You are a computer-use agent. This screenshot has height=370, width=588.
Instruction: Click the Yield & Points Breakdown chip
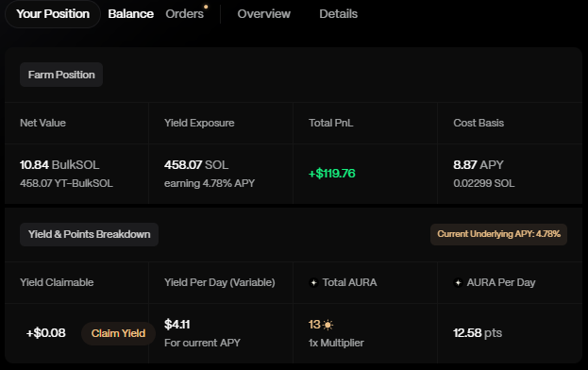pos(89,234)
